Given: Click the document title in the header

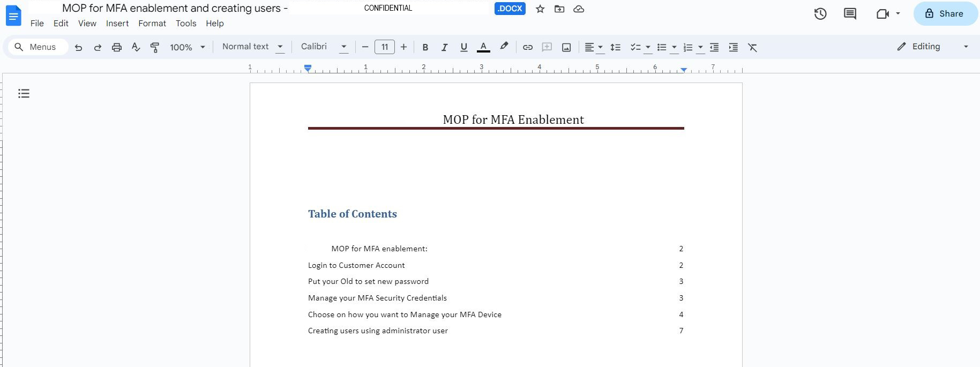Looking at the screenshot, I should (x=175, y=8).
